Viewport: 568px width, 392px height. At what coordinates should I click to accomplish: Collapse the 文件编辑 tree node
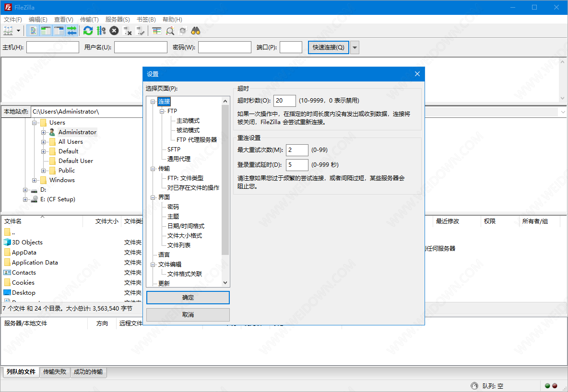153,265
